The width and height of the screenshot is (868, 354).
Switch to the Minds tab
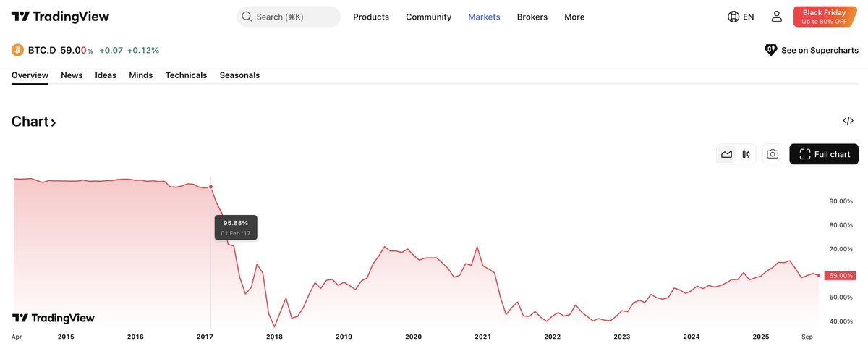pyautogui.click(x=141, y=75)
